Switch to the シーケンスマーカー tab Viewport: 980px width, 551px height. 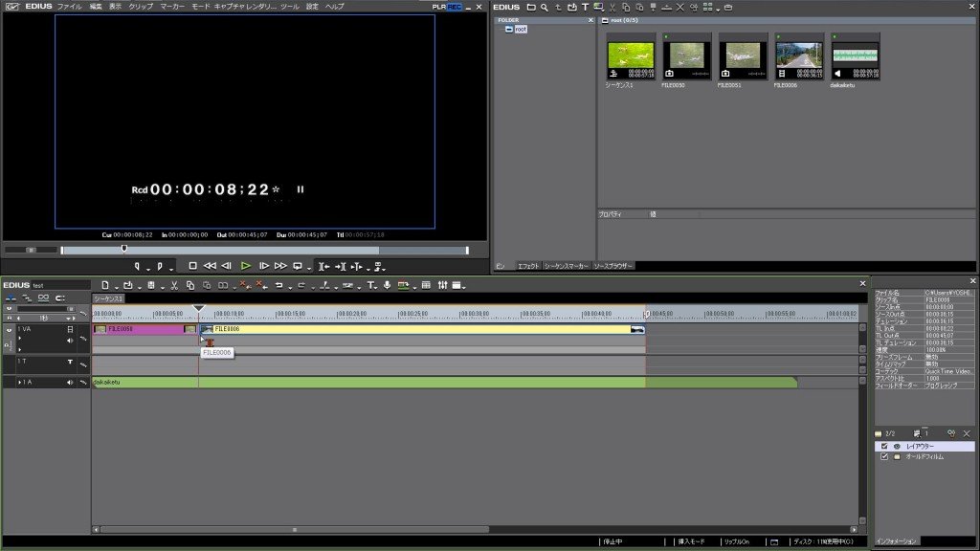click(x=567, y=266)
